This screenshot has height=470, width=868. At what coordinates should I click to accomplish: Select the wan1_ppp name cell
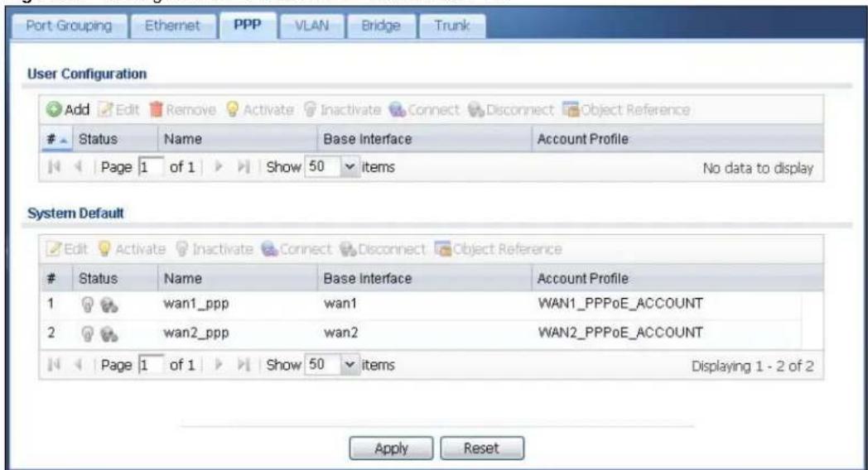point(196,304)
